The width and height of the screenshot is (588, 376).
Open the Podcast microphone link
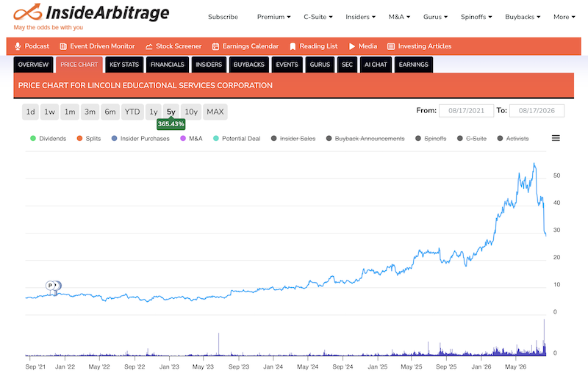click(x=32, y=46)
